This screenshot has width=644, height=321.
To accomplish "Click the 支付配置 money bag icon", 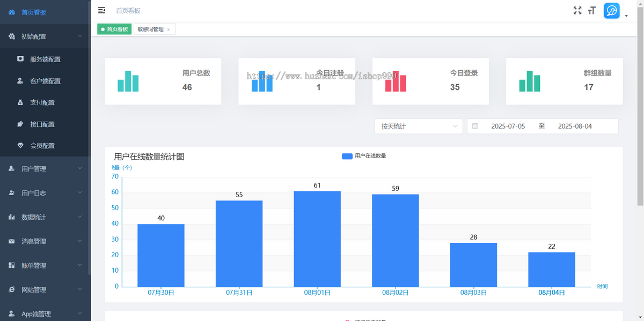I will point(20,102).
